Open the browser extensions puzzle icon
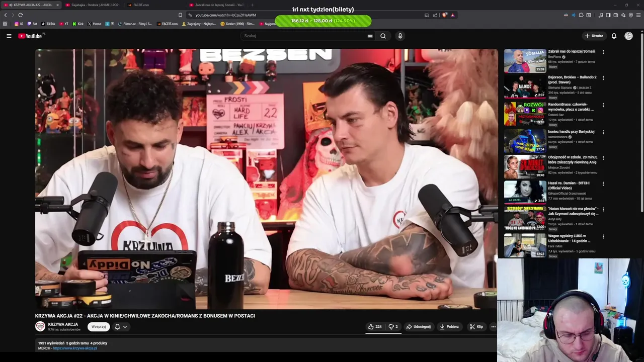This screenshot has height=362, width=644. click(581, 15)
